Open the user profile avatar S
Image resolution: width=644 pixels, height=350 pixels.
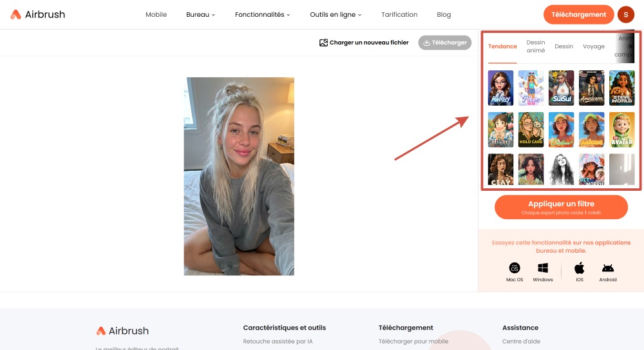(626, 14)
